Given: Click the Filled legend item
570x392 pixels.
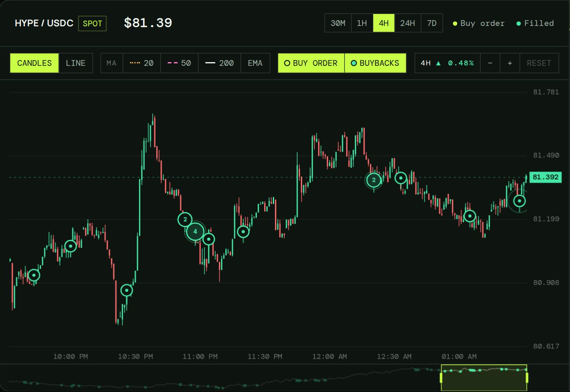Looking at the screenshot, I should [x=535, y=23].
